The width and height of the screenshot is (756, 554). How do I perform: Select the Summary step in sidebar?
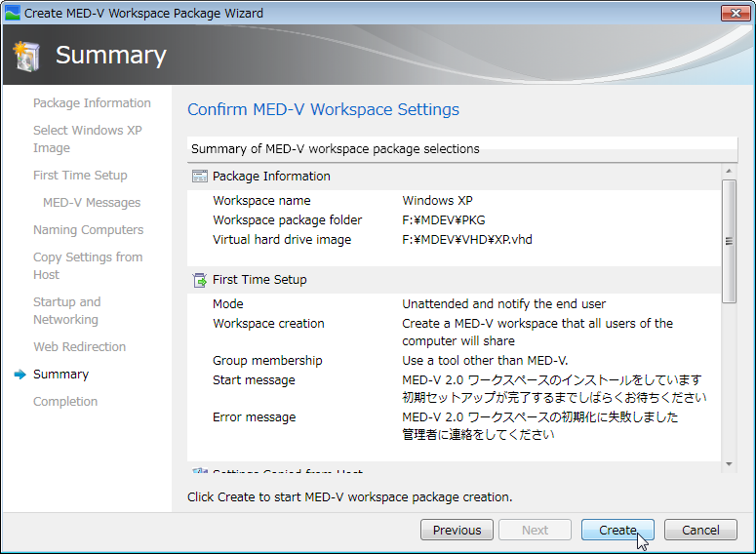coord(60,375)
